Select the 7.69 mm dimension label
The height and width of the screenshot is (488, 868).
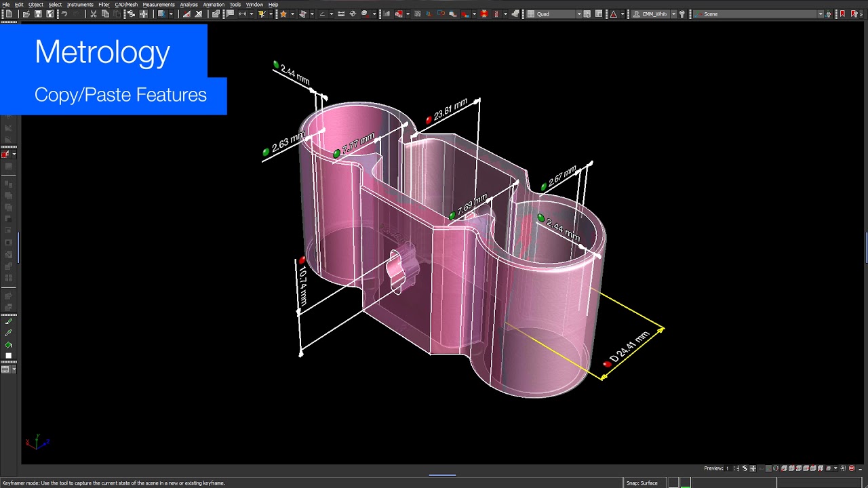(x=472, y=205)
